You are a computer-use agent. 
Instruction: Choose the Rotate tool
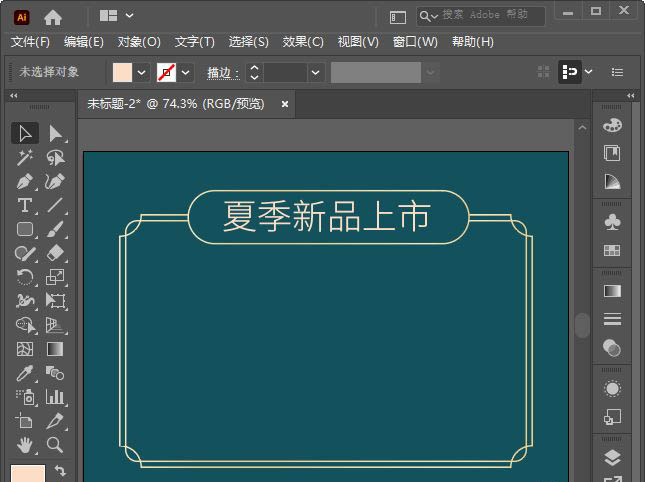[25, 277]
